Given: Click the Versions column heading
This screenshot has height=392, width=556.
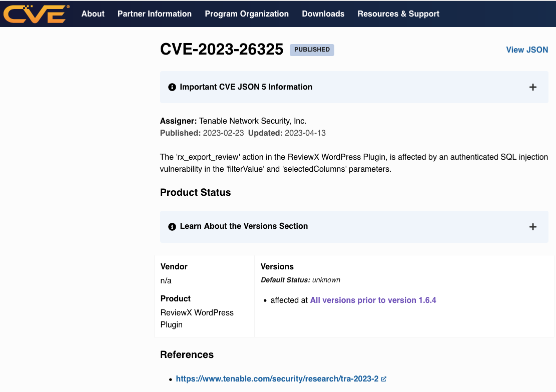Looking at the screenshot, I should (277, 266).
